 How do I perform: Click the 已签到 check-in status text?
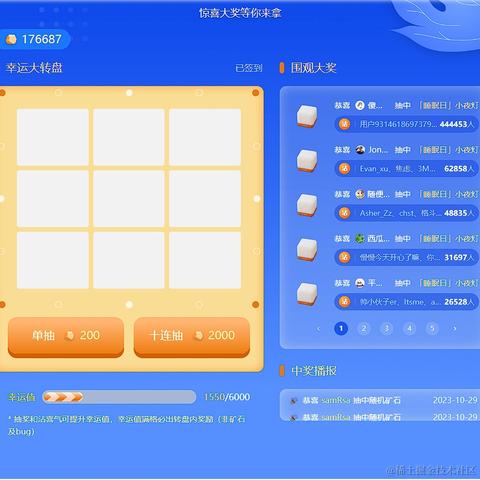click(x=249, y=68)
